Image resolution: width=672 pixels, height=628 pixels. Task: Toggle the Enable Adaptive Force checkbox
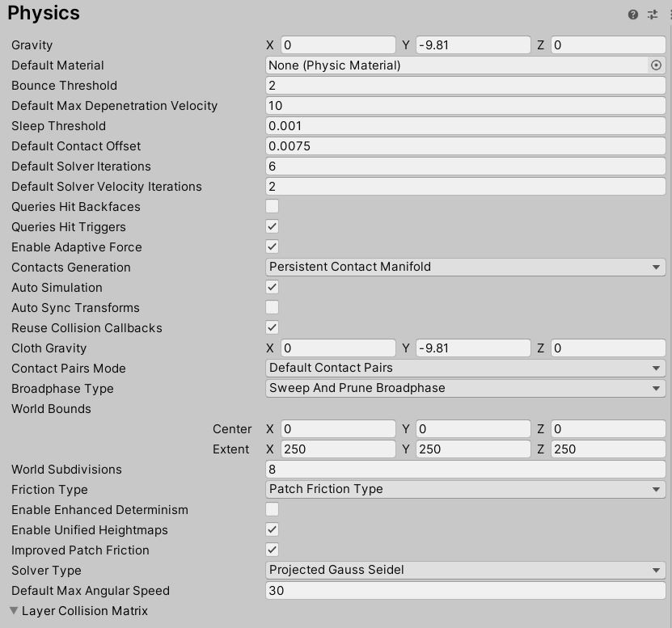tap(272, 247)
